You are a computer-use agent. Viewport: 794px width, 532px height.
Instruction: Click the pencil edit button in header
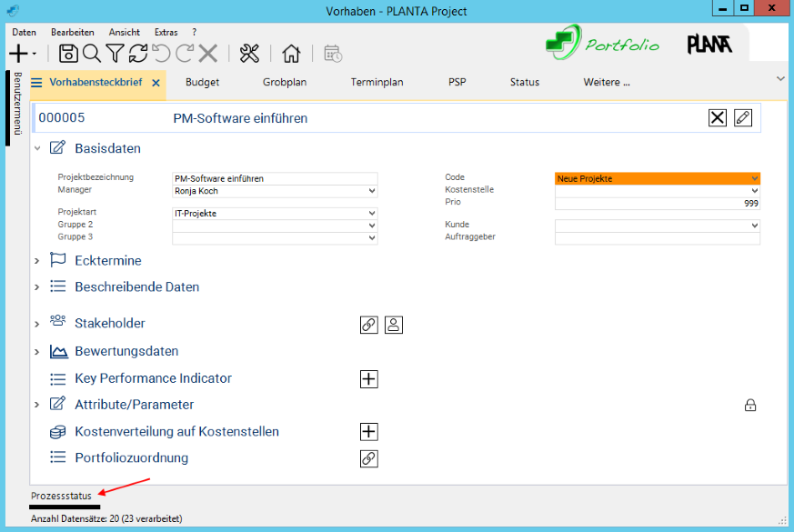(743, 118)
